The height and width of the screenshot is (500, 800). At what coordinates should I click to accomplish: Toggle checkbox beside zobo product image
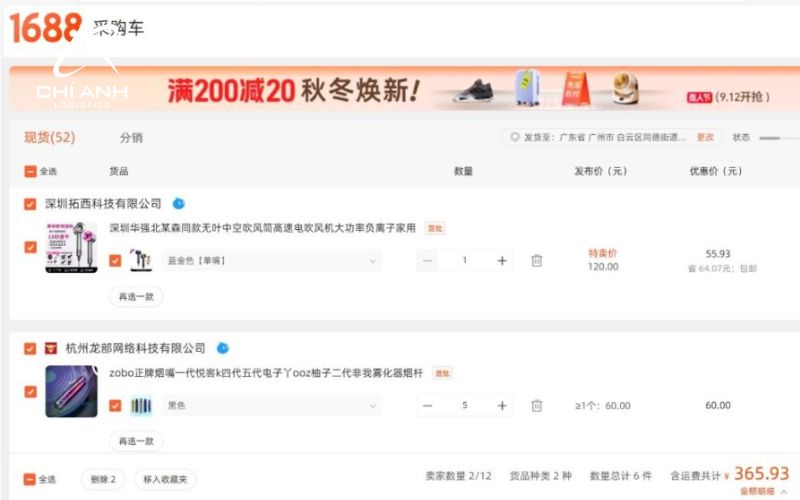click(x=31, y=391)
